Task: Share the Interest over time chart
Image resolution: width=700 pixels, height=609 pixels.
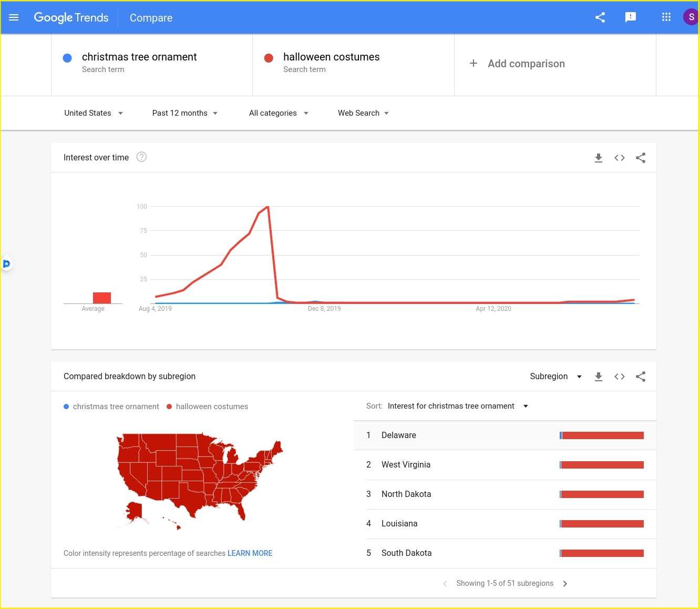Action: (641, 158)
